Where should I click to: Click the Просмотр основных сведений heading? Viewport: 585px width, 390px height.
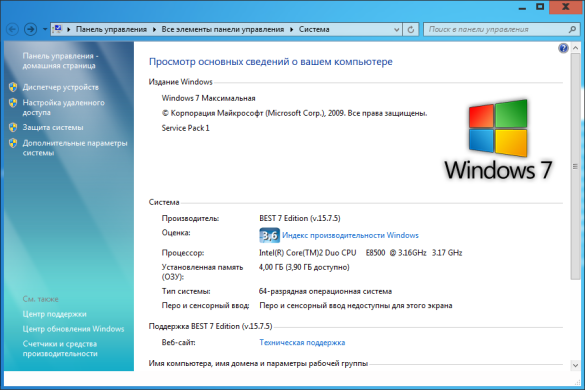point(271,62)
